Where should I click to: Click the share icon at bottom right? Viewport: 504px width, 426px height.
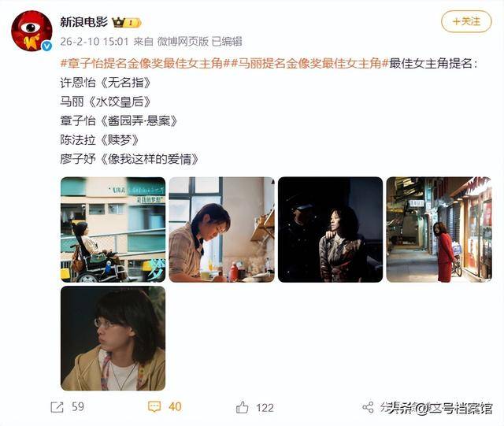(368, 408)
